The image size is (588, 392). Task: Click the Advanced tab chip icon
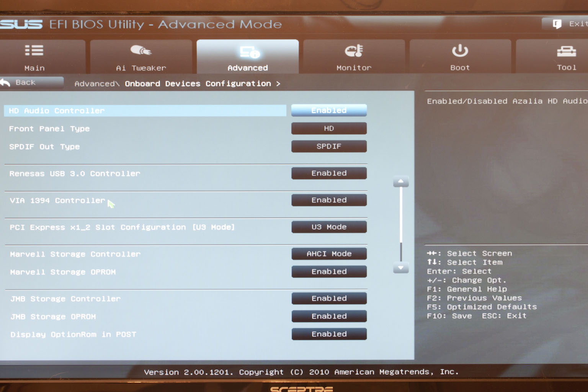coord(250,52)
